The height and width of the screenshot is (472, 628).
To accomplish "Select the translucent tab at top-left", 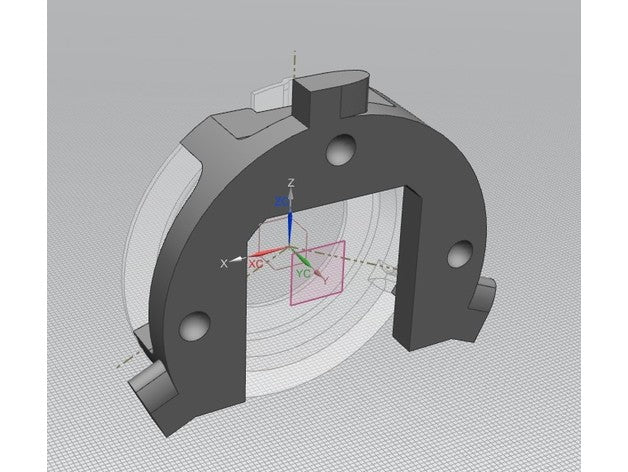I will (x=270, y=94).
